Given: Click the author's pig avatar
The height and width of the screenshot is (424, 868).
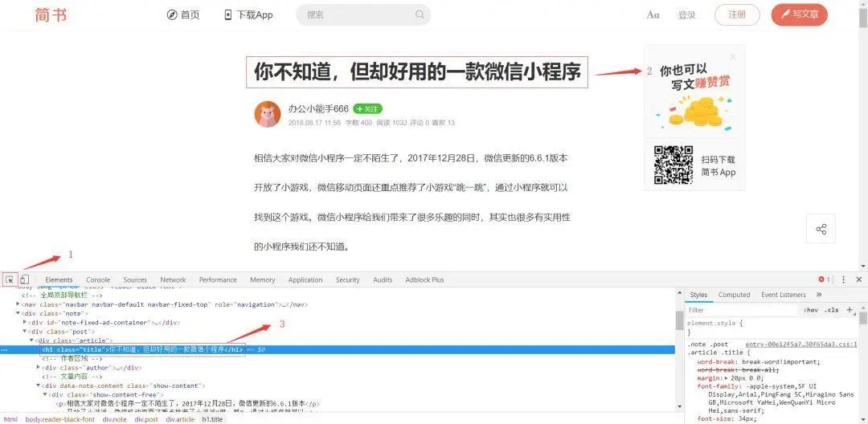Looking at the screenshot, I should tap(268, 114).
